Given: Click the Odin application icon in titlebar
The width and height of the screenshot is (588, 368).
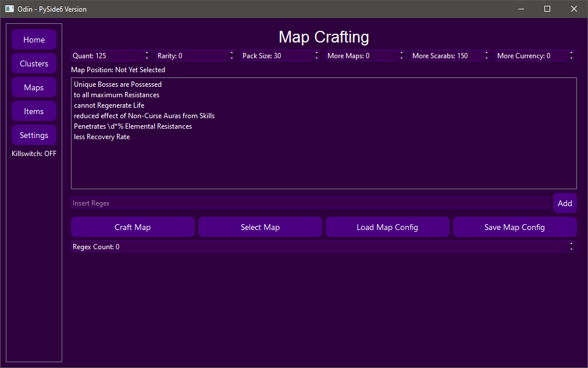Looking at the screenshot, I should (8, 9).
